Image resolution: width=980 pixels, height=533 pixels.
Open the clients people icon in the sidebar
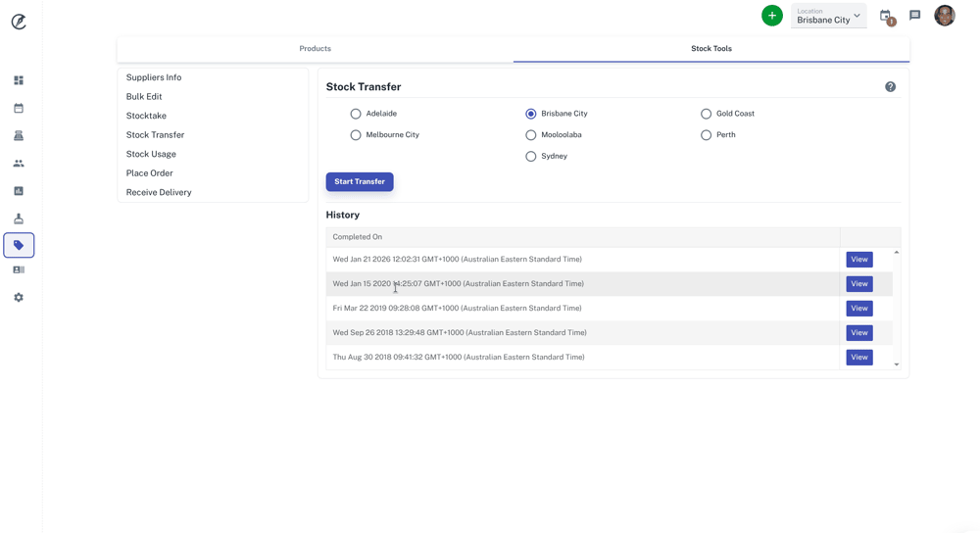19,164
